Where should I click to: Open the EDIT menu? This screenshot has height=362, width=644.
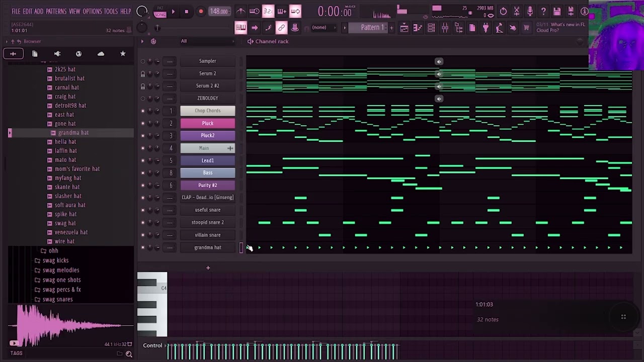(27, 11)
